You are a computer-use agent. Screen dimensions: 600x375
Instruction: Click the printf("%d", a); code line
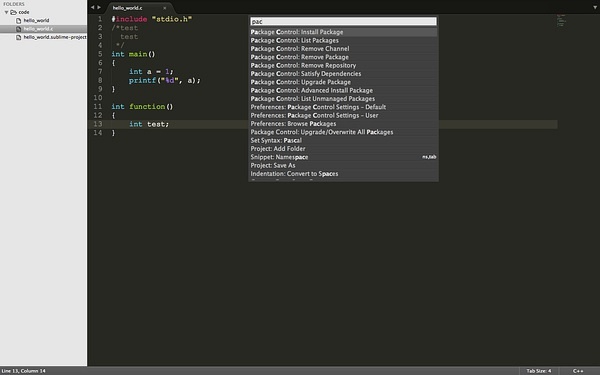[x=165, y=80]
